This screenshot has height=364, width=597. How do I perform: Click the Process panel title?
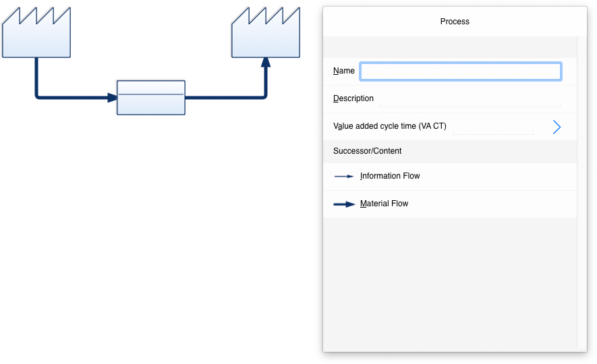coord(455,22)
